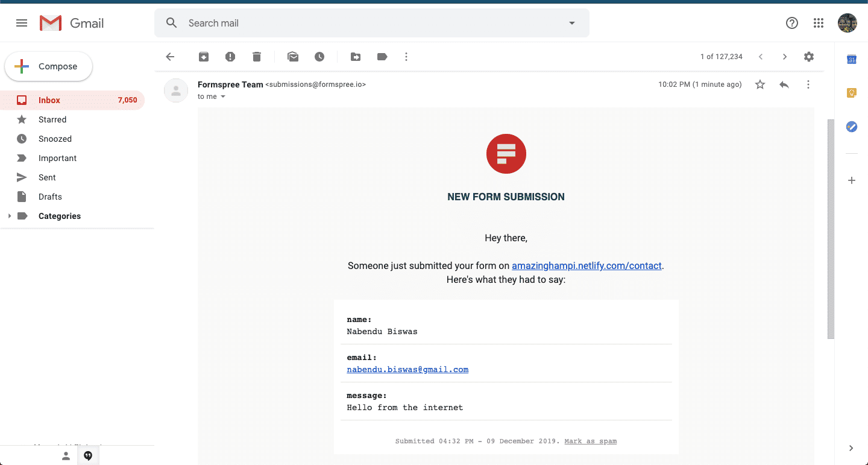Viewport: 868px width, 465px height.
Task: Open the message More options menu
Action: tap(808, 84)
